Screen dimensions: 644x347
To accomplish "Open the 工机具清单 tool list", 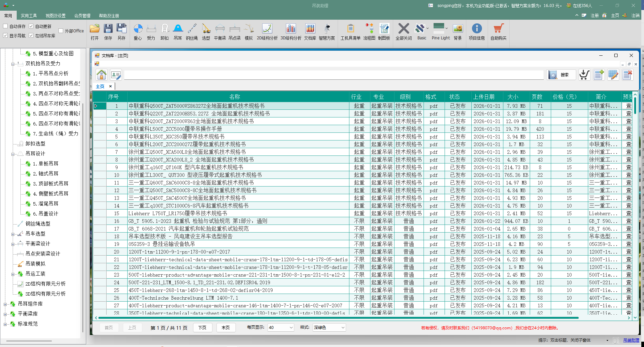I will click(x=350, y=32).
